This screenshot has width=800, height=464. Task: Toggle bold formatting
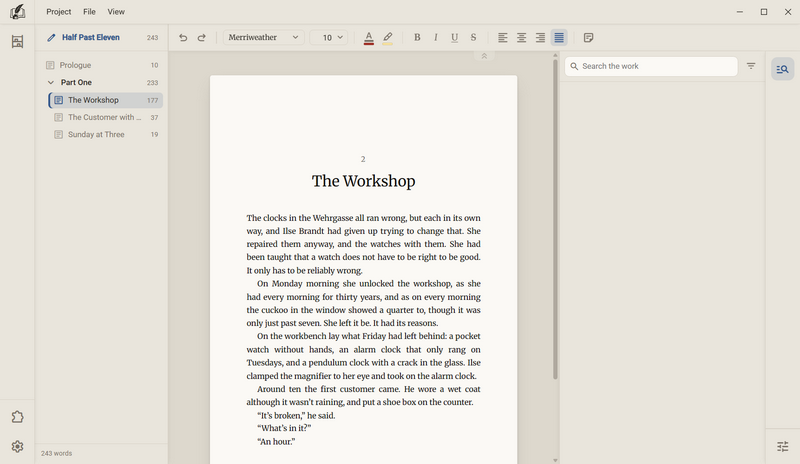[417, 37]
